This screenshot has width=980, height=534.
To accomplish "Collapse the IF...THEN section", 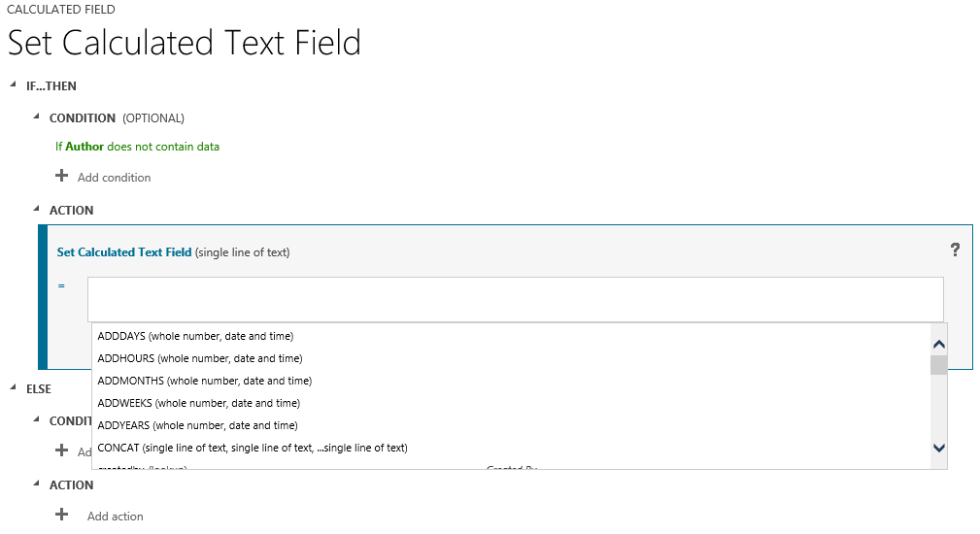I will [14, 86].
